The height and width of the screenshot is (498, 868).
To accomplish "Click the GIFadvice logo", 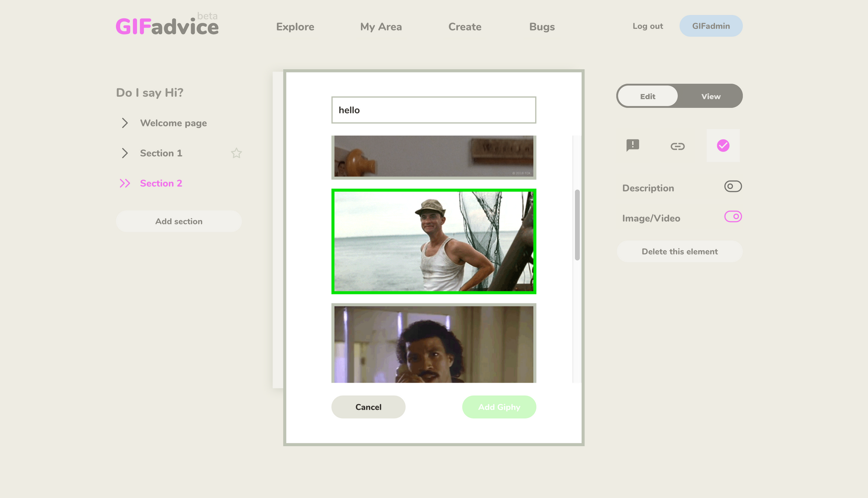I will (167, 26).
